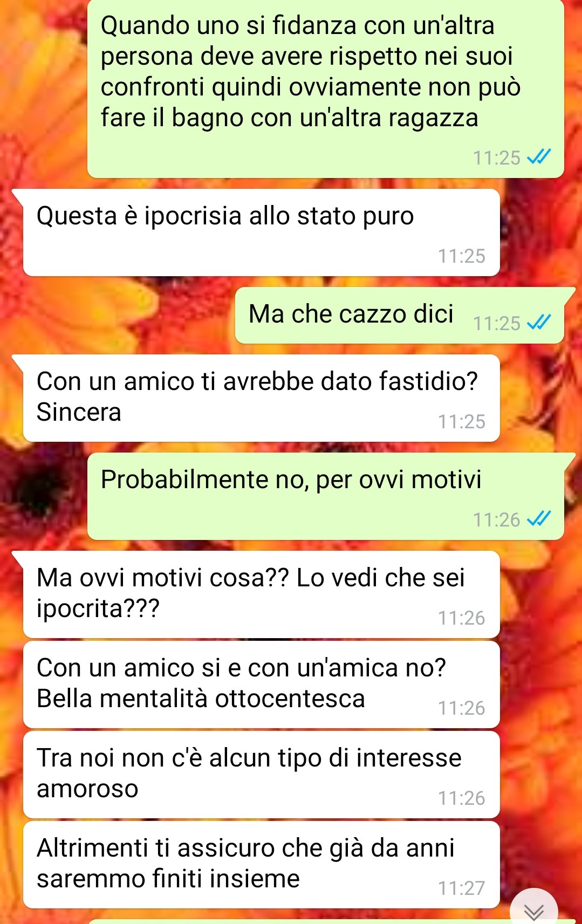Image resolution: width=582 pixels, height=924 pixels.
Task: Select message 'Ma ovvi motivi cosa??'
Action: 261,594
